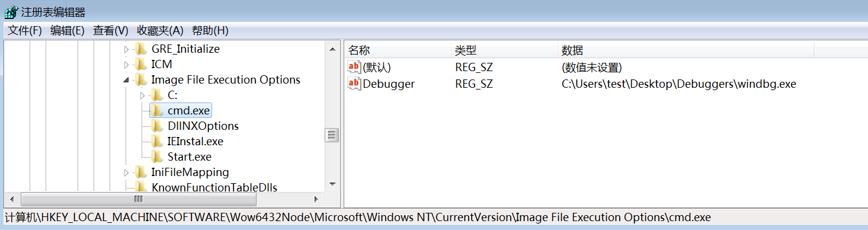Expand the IniFileMapping key

tap(126, 172)
